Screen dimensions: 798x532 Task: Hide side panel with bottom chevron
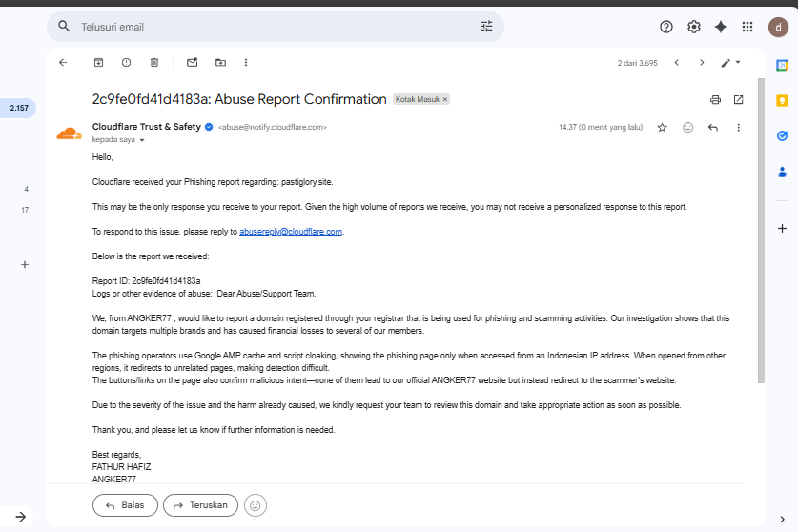click(x=782, y=520)
